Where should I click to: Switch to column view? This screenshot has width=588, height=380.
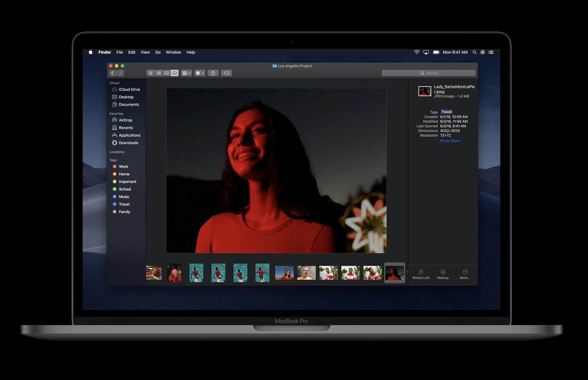pos(166,73)
